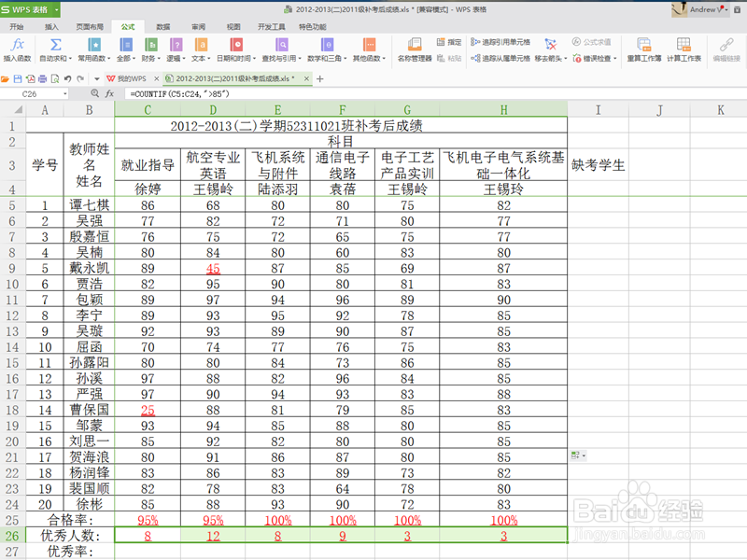Viewport: 747px width, 560px height.
Task: Switch to the Developer Tools (开发工具) tab
Action: tap(272, 27)
